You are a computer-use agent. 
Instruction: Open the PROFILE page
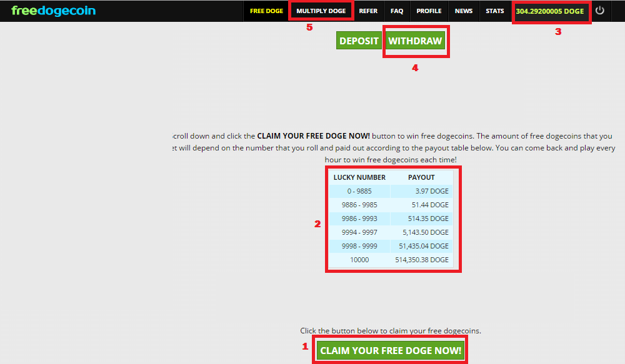coord(429,11)
